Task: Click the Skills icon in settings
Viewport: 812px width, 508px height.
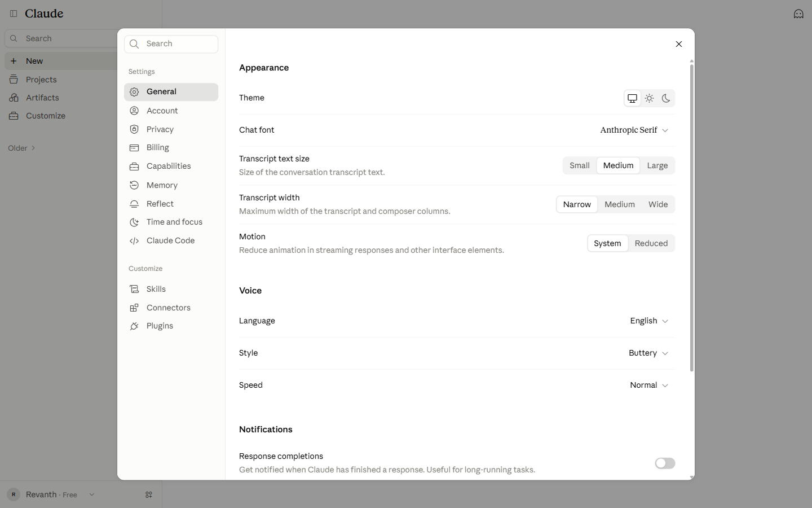Action: (134, 289)
